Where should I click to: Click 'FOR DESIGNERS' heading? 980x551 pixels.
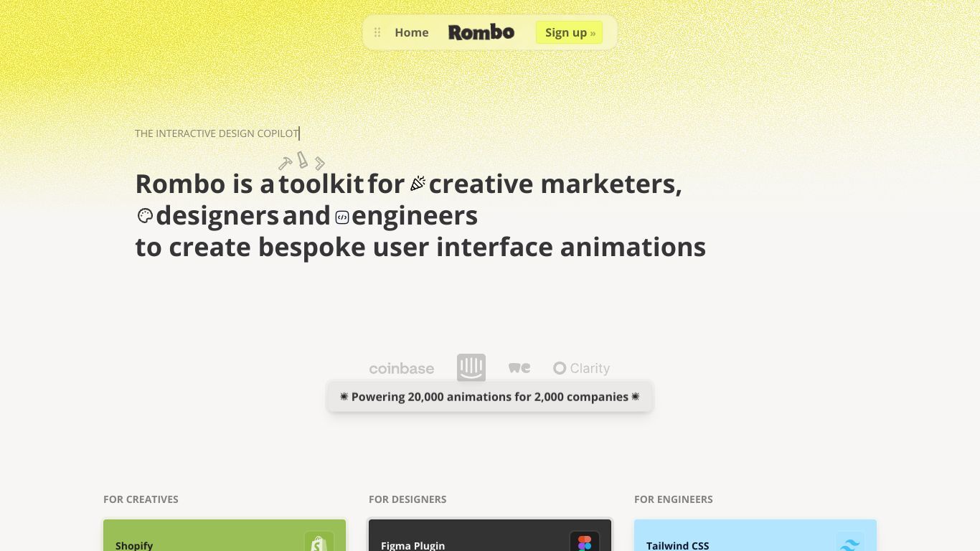(x=407, y=499)
